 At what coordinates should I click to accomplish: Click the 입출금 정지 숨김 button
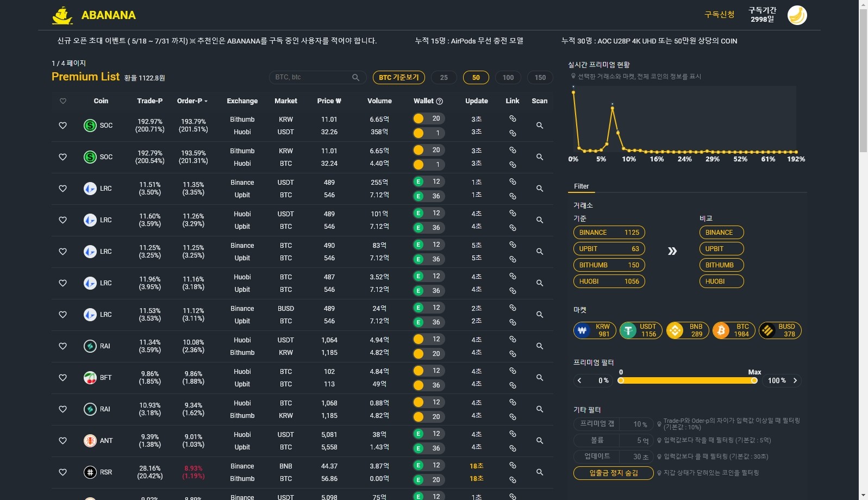pyautogui.click(x=614, y=473)
